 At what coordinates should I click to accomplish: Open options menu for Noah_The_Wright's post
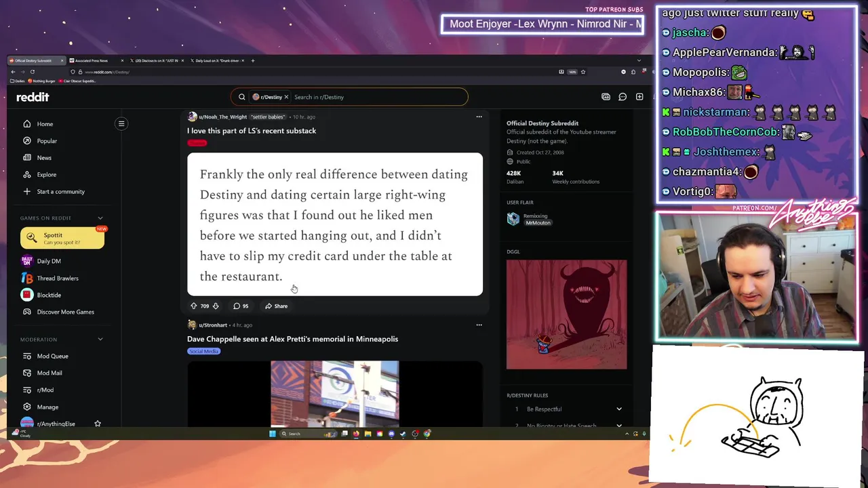pyautogui.click(x=479, y=117)
